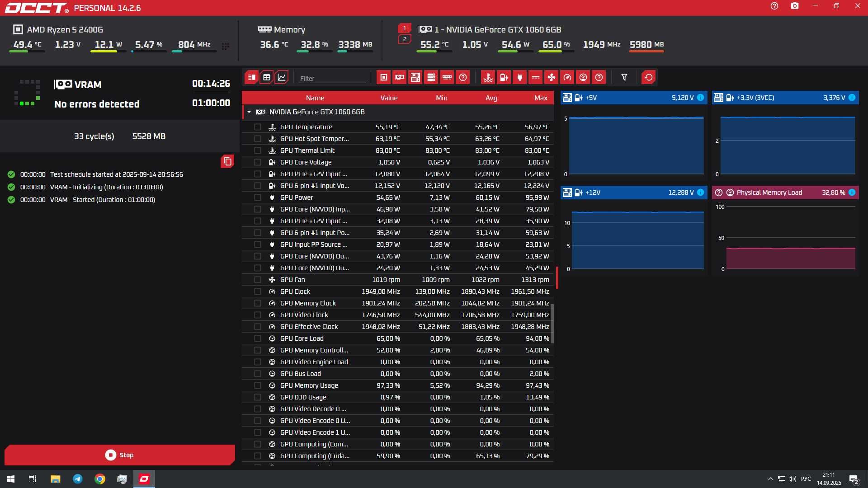
Task: Select the GPU Hot Spot Temperature row
Action: click(398, 139)
